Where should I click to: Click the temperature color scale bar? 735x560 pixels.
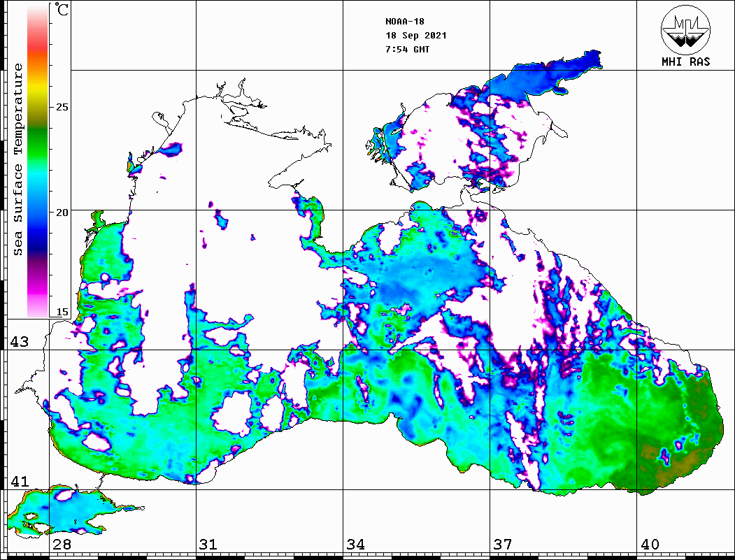click(x=38, y=161)
